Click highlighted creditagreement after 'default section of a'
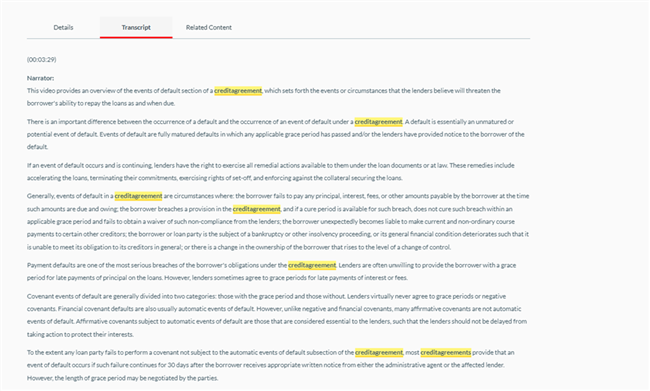The width and height of the screenshot is (650, 391). click(x=238, y=91)
